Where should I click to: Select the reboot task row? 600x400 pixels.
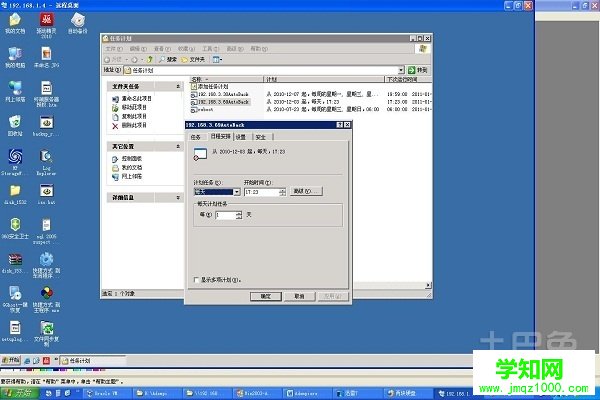pos(202,109)
